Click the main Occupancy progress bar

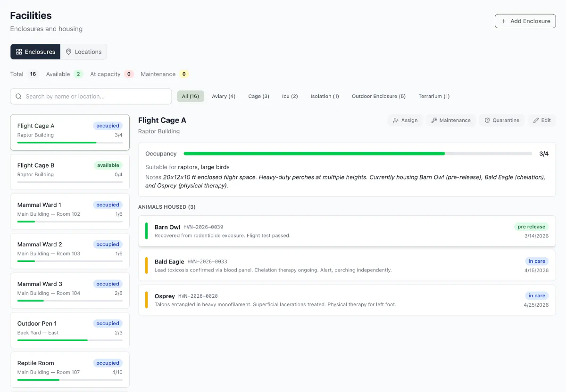point(358,154)
